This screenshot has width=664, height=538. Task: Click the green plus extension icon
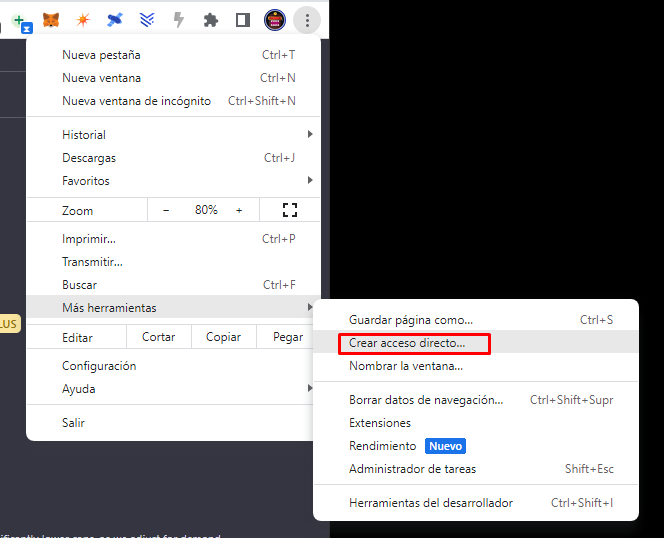tap(21, 22)
